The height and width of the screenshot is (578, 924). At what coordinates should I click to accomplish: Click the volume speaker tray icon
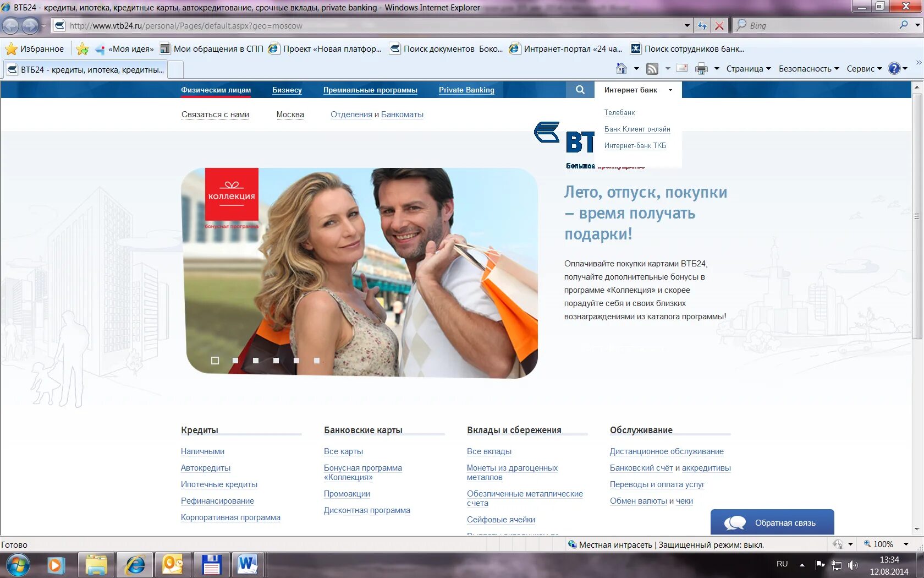click(x=853, y=565)
